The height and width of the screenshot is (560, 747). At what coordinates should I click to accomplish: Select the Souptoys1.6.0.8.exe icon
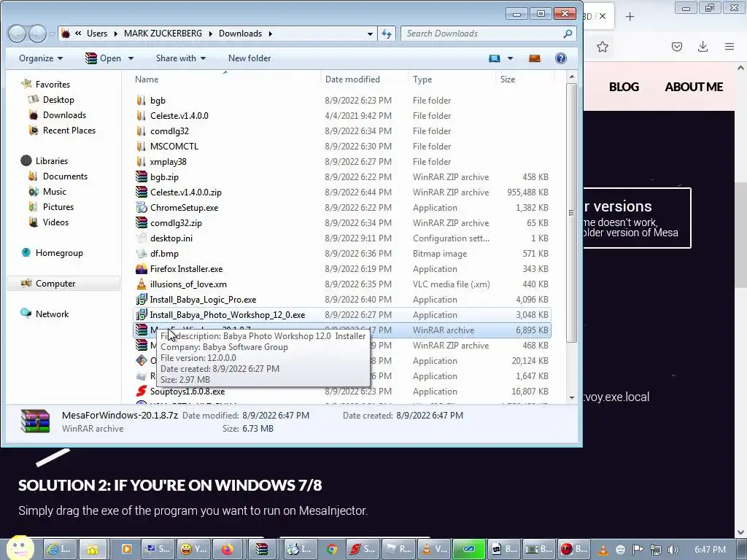[x=141, y=392]
